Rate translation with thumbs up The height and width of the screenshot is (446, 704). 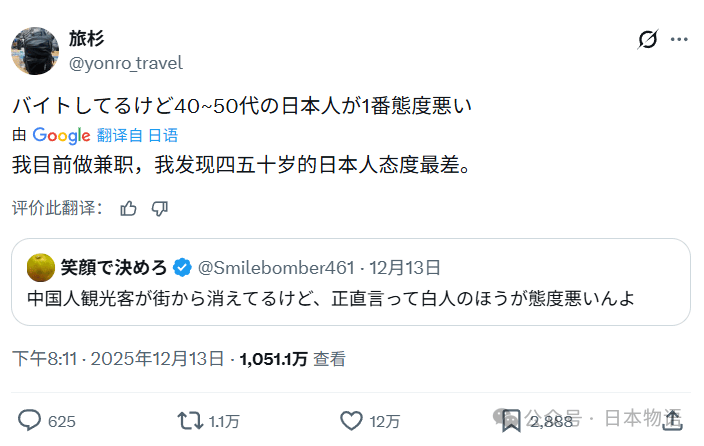point(128,208)
